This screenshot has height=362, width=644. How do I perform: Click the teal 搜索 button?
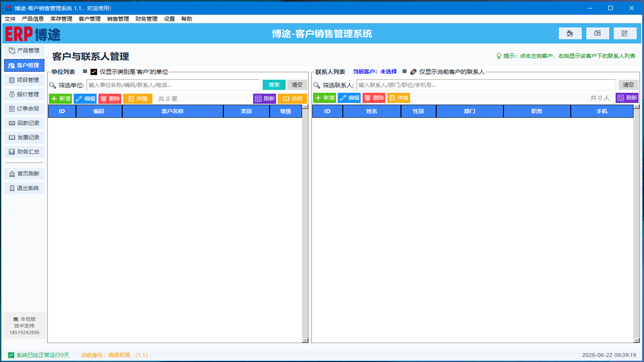click(274, 85)
